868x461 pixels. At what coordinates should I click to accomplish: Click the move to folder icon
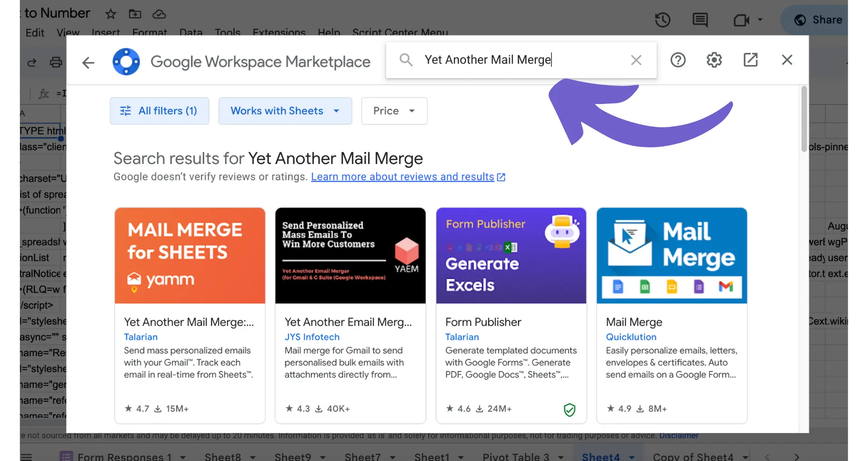(135, 14)
